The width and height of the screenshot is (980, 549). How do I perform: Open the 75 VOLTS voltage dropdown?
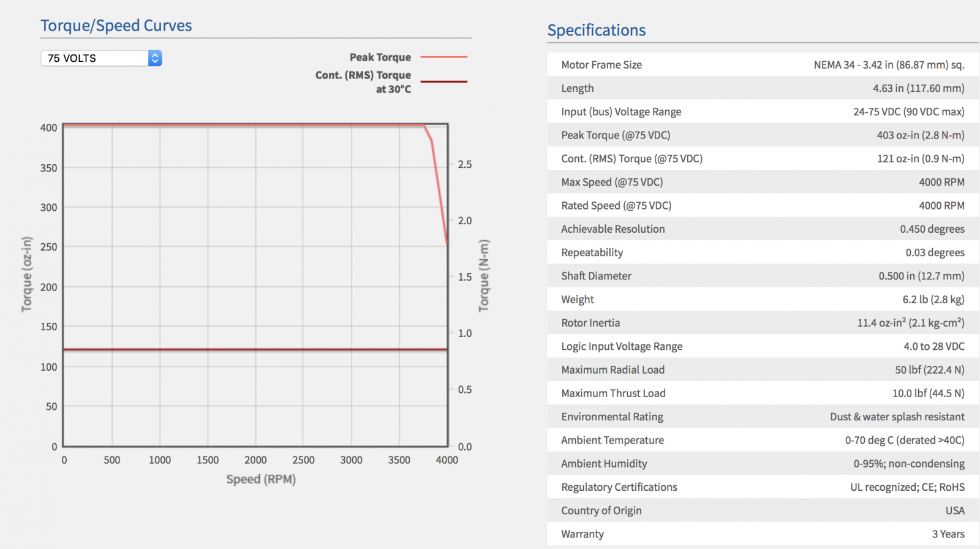click(x=101, y=58)
